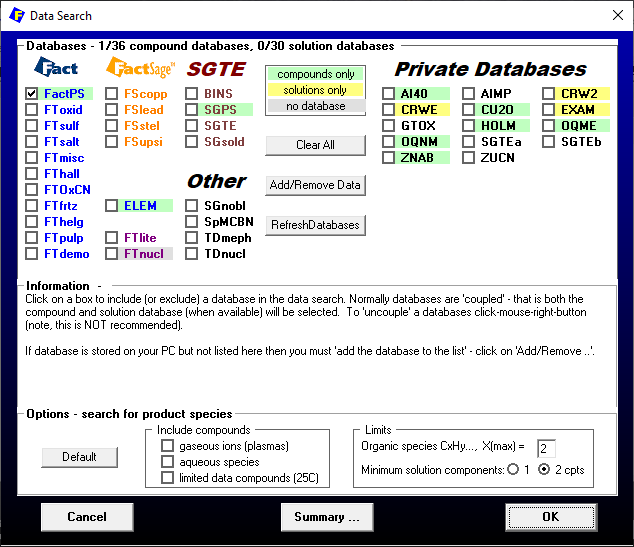634x547 pixels.
Task: Reset options with Default button
Action: pos(79,457)
